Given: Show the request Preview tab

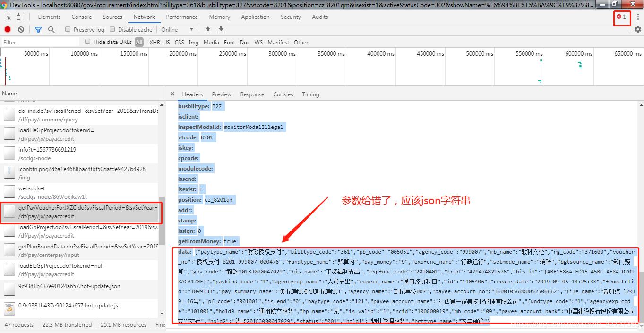Looking at the screenshot, I should pyautogui.click(x=222, y=94).
